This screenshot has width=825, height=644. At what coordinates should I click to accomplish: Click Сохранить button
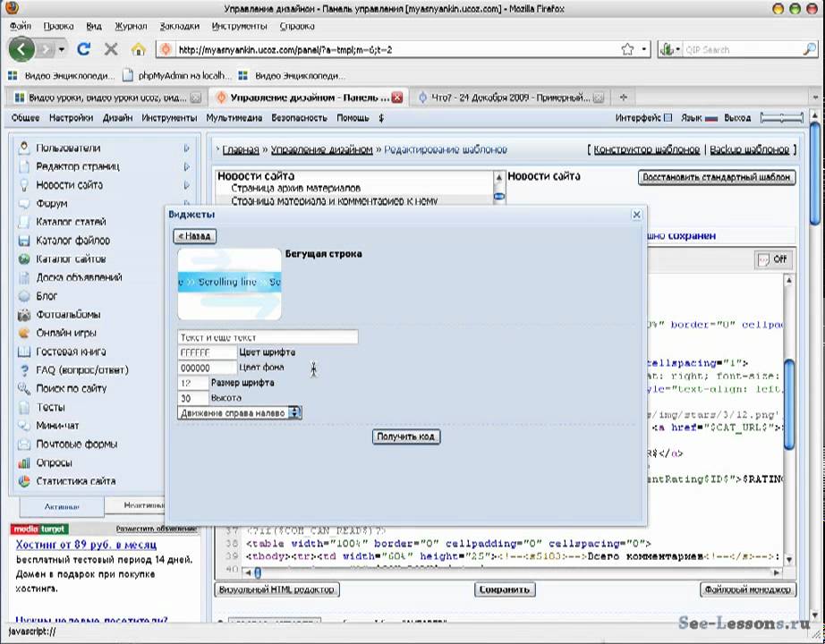coord(504,589)
